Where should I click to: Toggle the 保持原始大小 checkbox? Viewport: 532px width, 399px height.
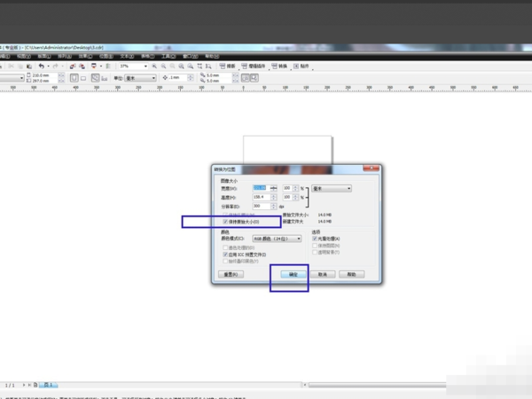tap(225, 222)
